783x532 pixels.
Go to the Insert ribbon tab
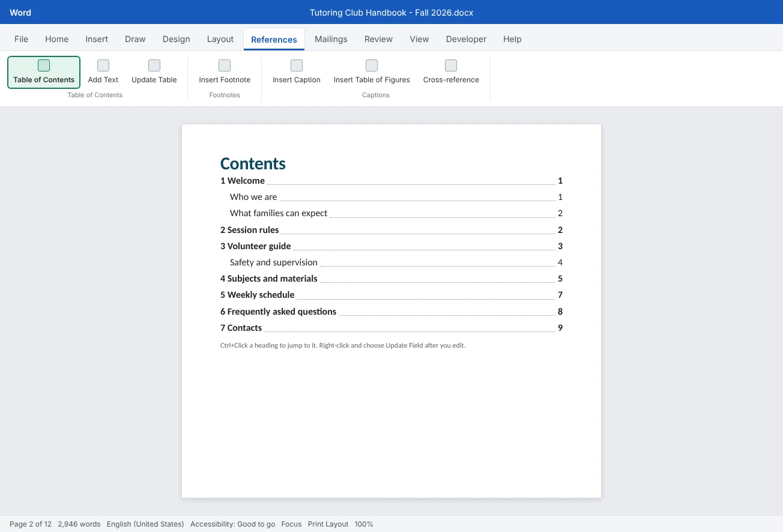97,39
